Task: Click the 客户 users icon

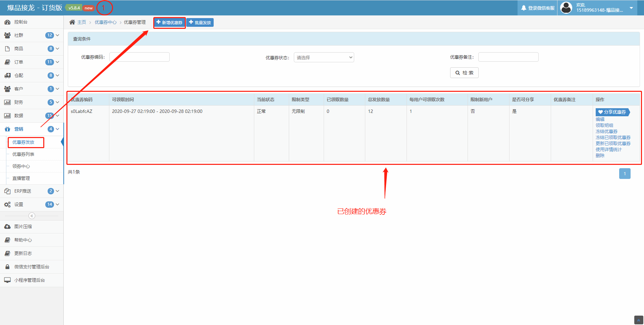Action: (7, 89)
